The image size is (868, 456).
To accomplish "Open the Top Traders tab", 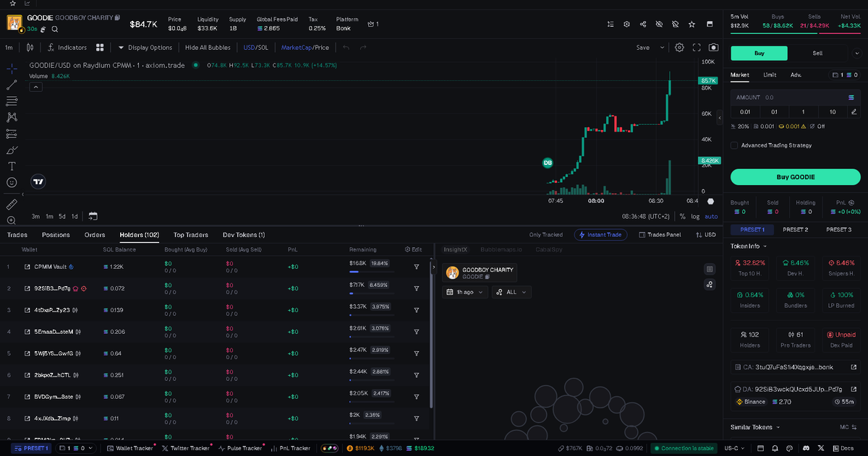I will click(191, 235).
